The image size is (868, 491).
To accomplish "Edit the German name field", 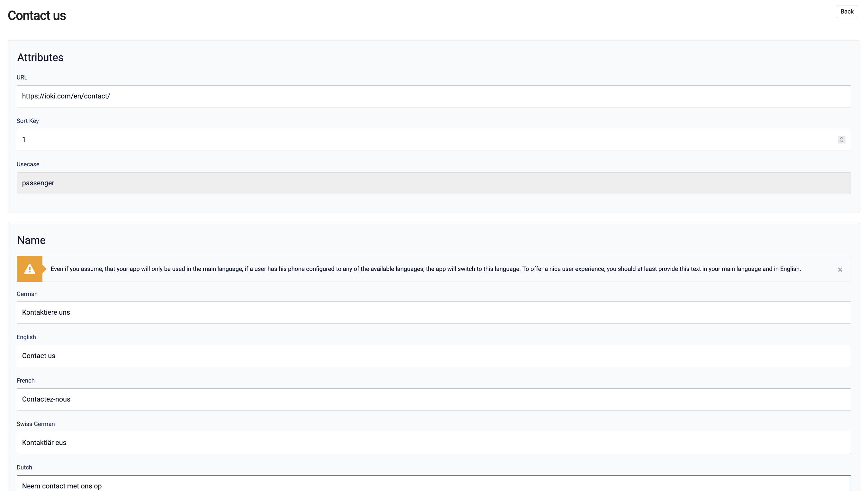I will (434, 313).
